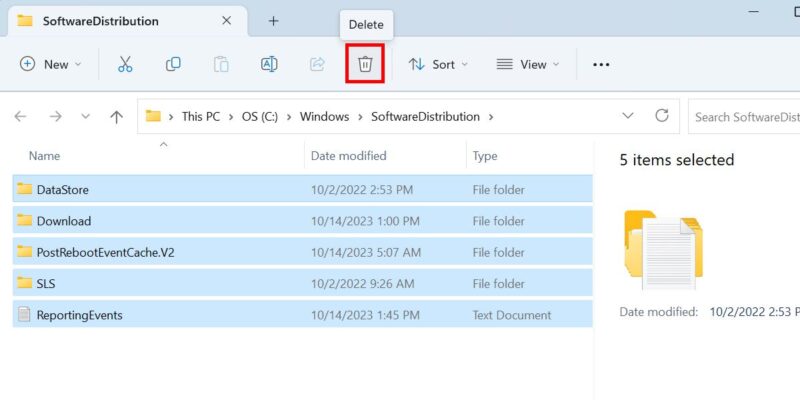Screen dimensions: 800x400
Task: Click the Text Document type cell
Action: (512, 315)
